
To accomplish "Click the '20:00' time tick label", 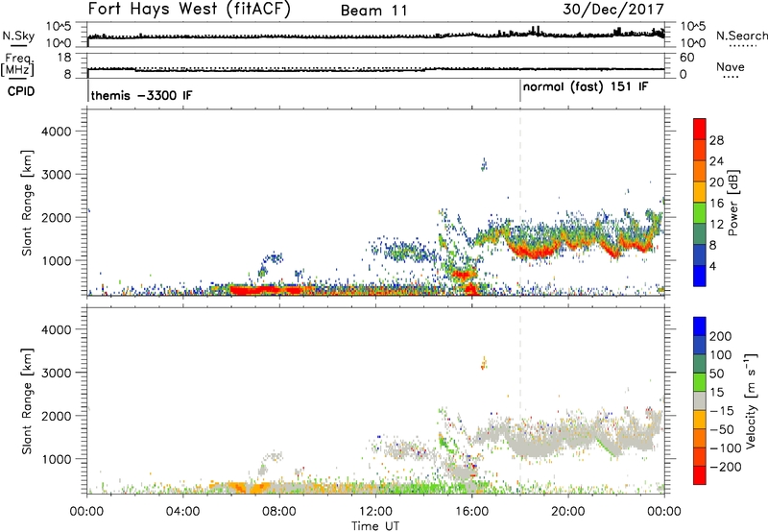I will (568, 512).
